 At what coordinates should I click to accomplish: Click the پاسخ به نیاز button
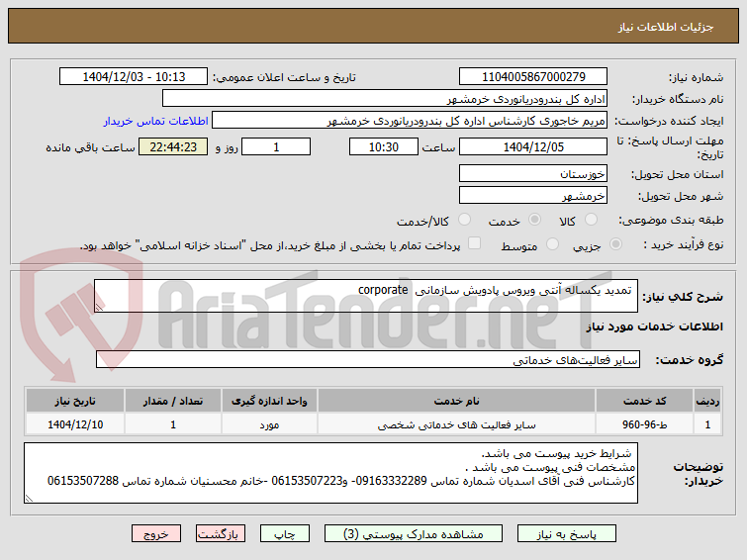pos(567,534)
